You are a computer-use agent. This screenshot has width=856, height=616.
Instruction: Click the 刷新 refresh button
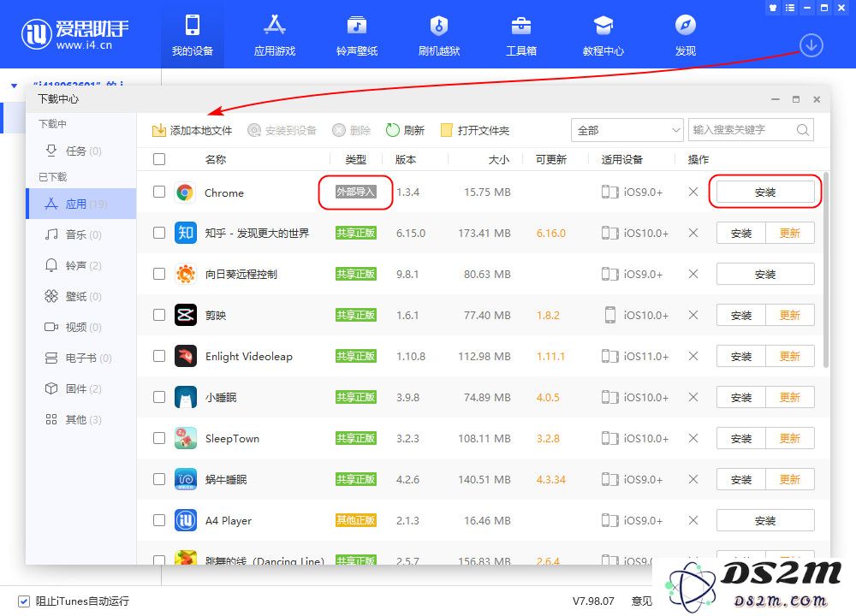pos(405,130)
